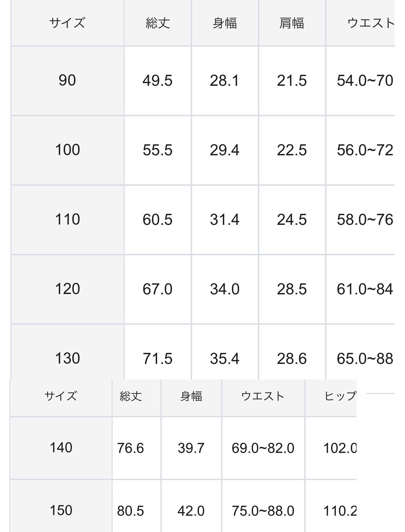
Task: Select the size 110 row label
Action: [67, 219]
